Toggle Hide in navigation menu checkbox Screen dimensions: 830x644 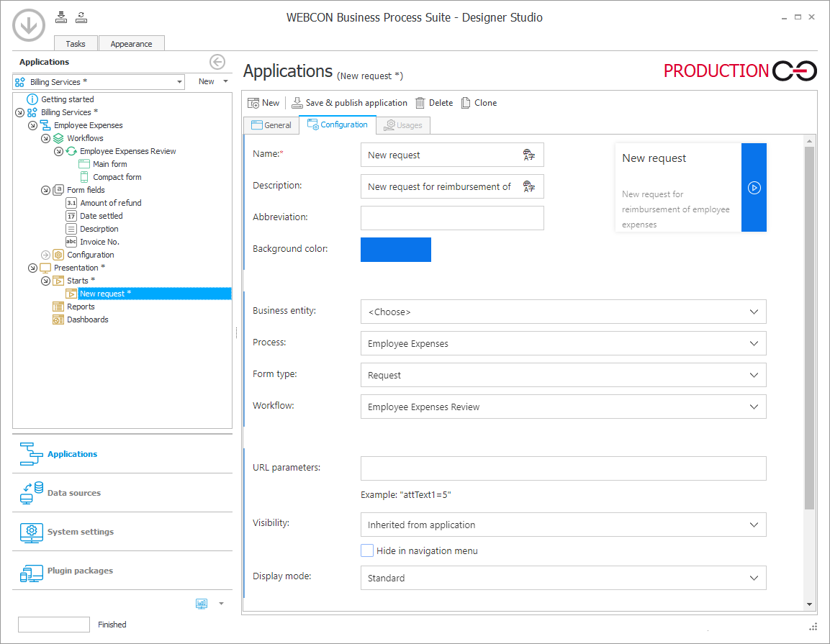(367, 551)
